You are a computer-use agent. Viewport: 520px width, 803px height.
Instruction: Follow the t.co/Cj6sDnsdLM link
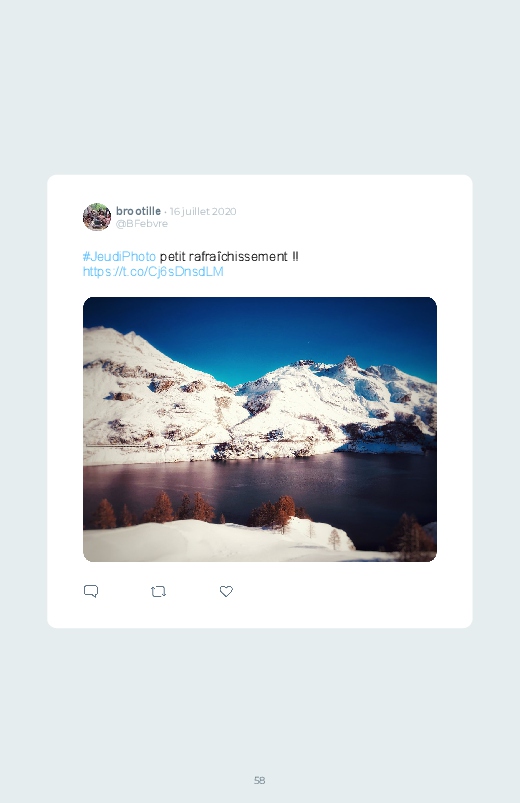coord(153,271)
